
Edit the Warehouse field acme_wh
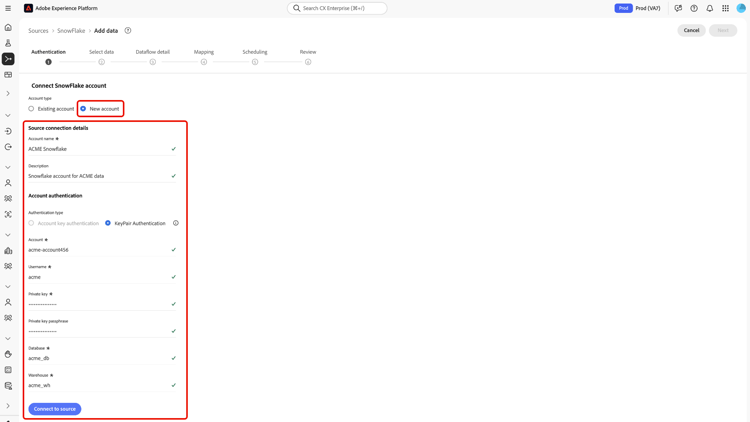102,385
